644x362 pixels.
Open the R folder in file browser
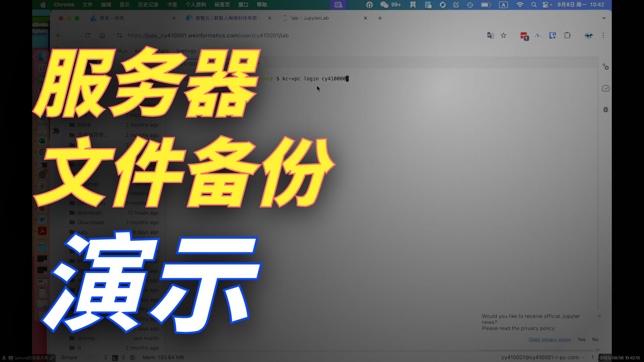tap(114, 348)
